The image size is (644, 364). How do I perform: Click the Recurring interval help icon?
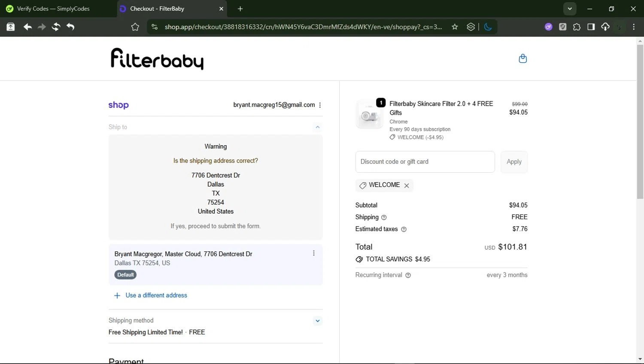(408, 275)
